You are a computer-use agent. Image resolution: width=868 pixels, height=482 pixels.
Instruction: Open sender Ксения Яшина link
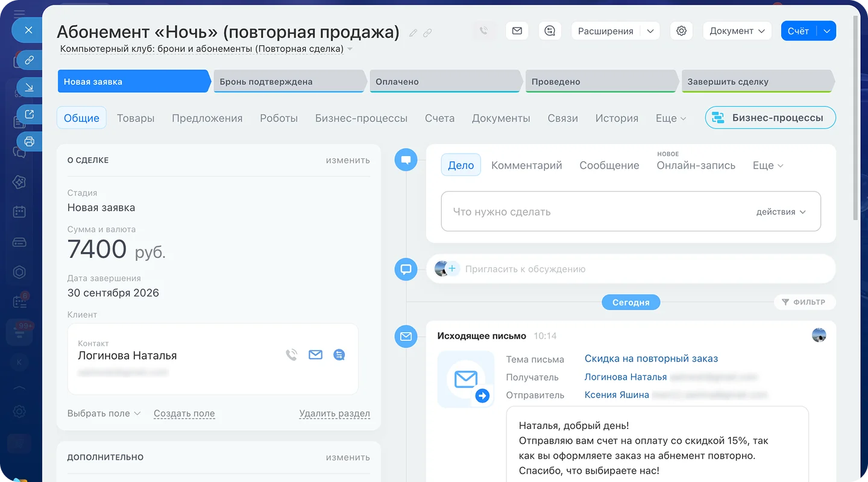(617, 395)
